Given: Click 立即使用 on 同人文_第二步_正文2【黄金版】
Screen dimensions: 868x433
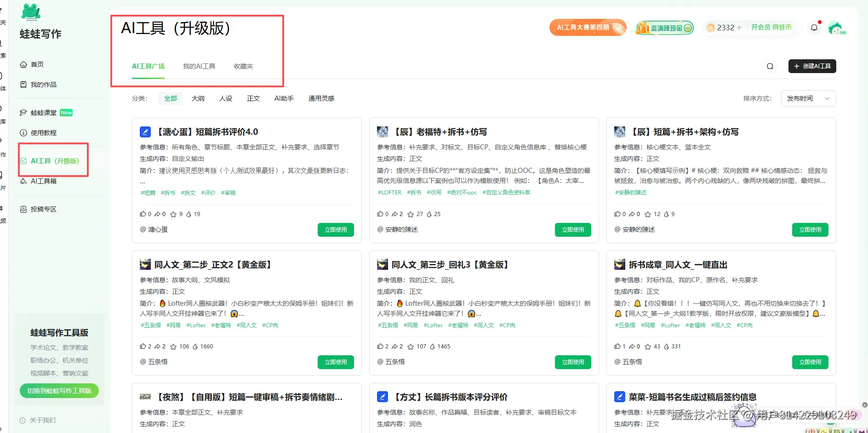Looking at the screenshot, I should click(336, 362).
